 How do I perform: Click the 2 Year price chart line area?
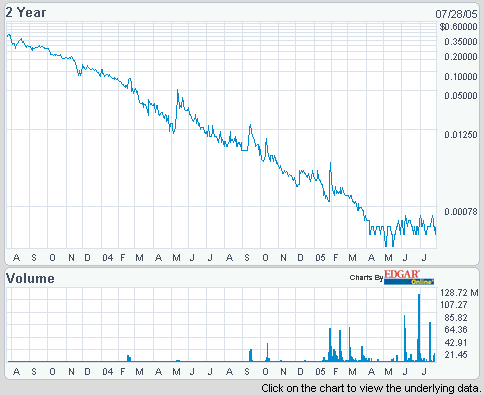click(x=221, y=135)
